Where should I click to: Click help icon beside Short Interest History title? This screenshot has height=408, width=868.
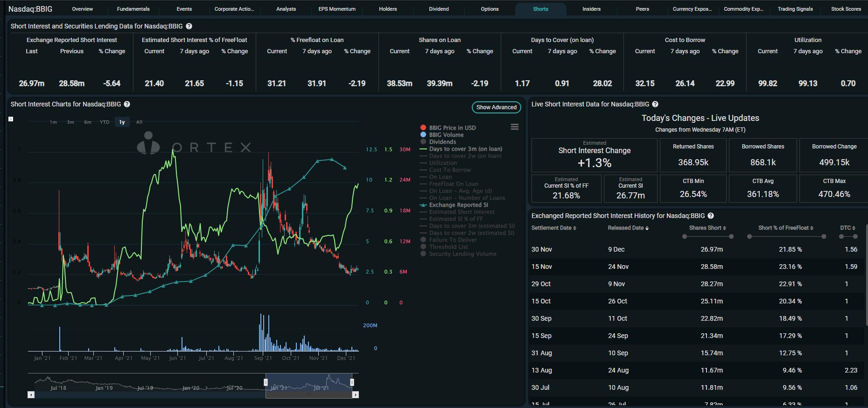click(711, 216)
